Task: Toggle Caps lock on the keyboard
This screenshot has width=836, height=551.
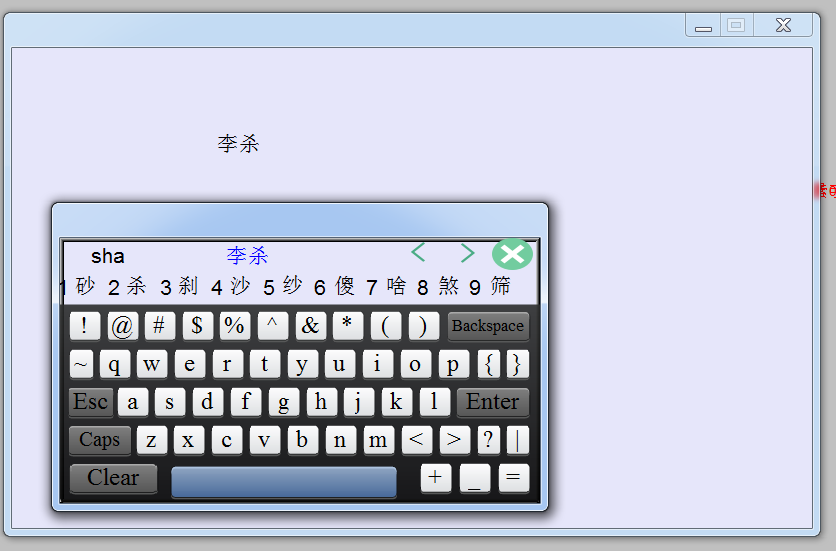Action: [99, 440]
